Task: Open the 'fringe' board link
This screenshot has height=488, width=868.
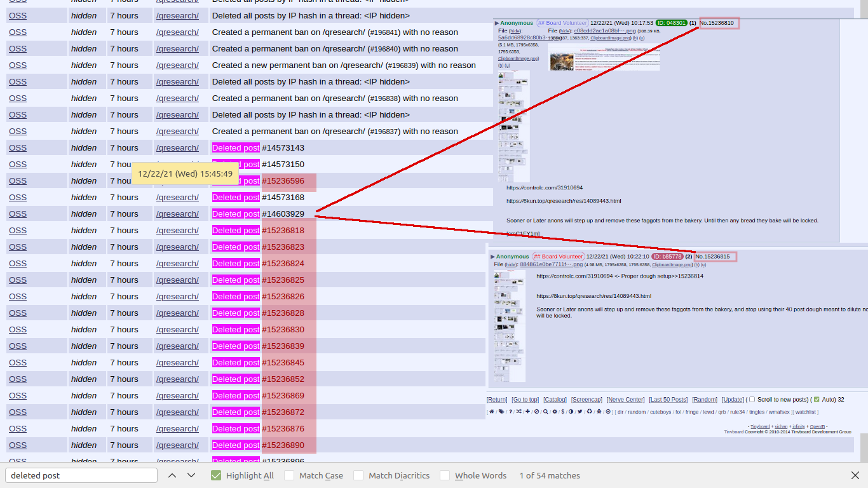Action: point(692,412)
